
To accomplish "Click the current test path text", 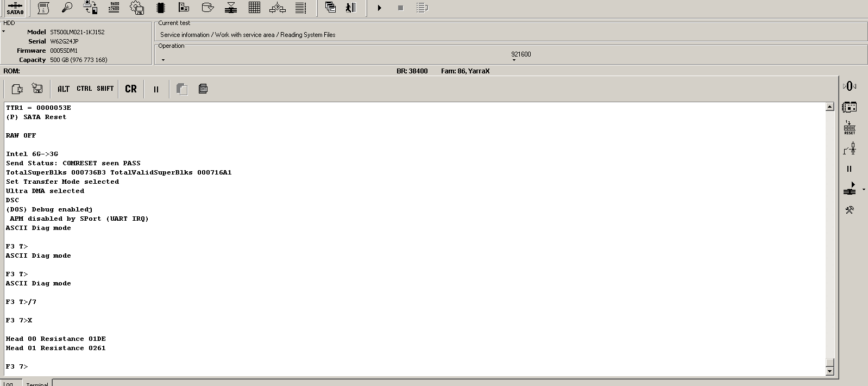I will tap(248, 35).
